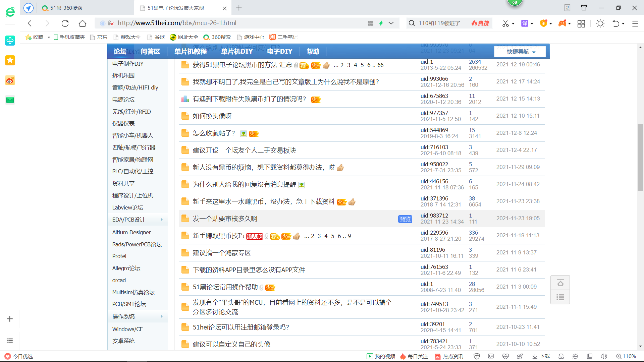Open the translate extension icon
Image resolution: width=644 pixels, height=362 pixels.
525,23
